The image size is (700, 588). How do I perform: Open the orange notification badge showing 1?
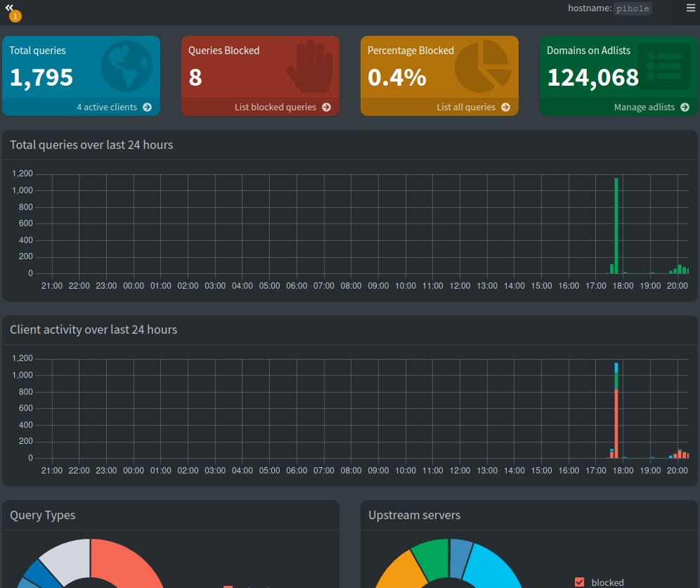pyautogui.click(x=15, y=16)
